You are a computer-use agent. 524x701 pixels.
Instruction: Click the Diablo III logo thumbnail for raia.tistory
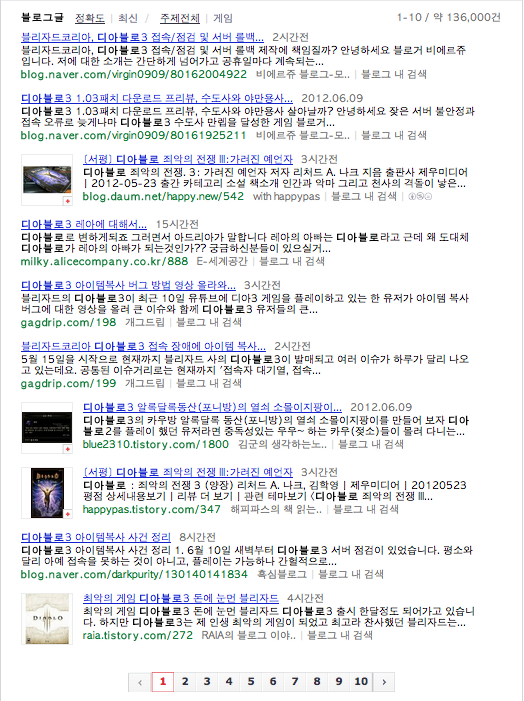[x=47, y=619]
